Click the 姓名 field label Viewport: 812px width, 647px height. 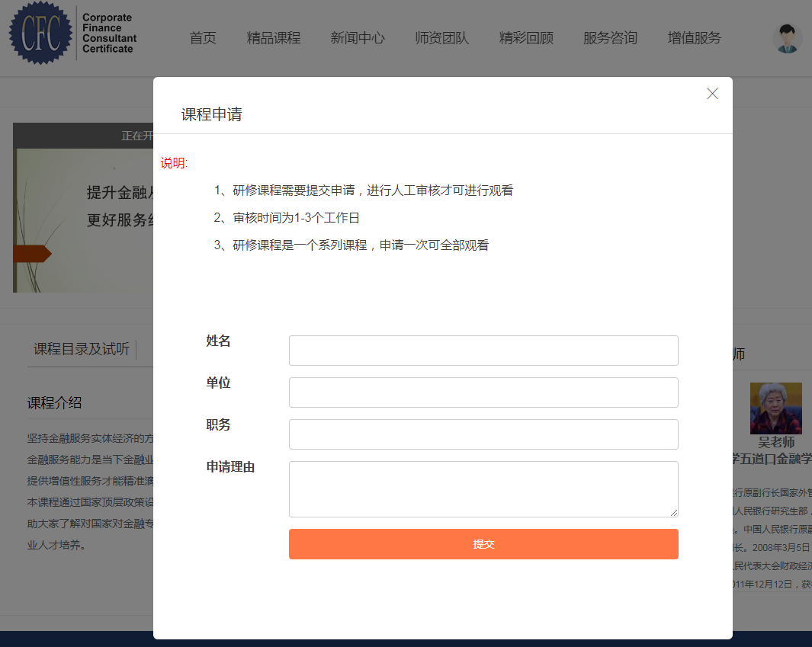click(x=218, y=341)
